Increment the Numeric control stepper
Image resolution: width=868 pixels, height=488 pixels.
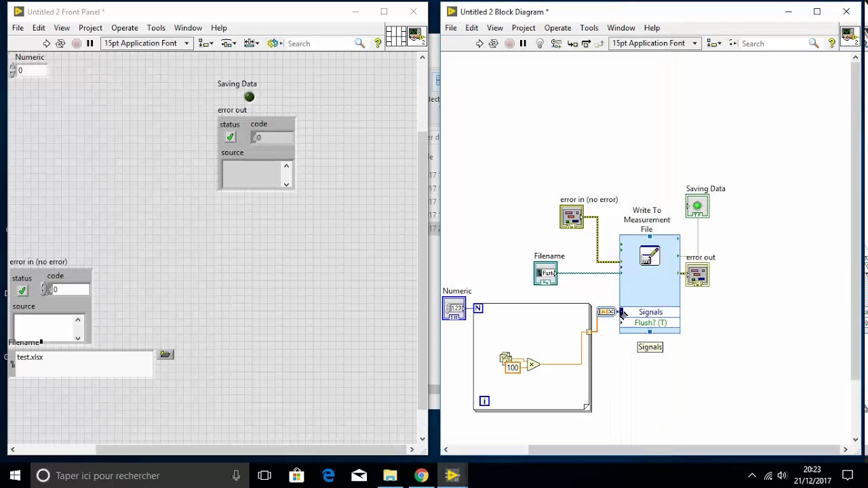click(12, 67)
